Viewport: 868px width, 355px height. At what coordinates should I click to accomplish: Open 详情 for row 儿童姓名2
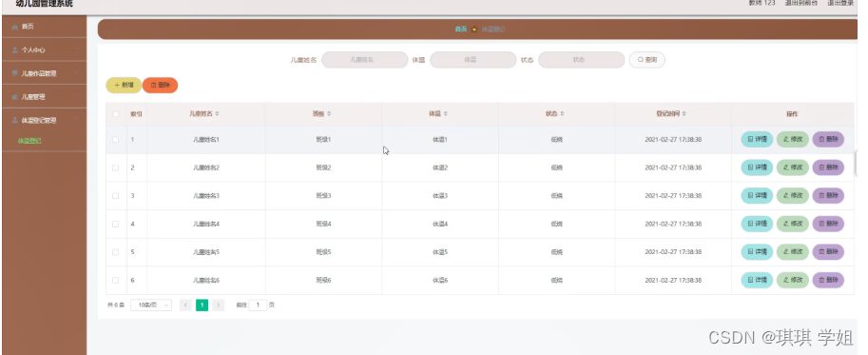pos(757,168)
